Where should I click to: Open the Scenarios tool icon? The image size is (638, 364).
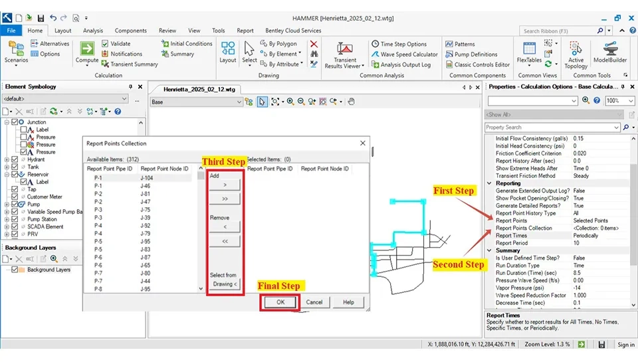[x=17, y=50]
